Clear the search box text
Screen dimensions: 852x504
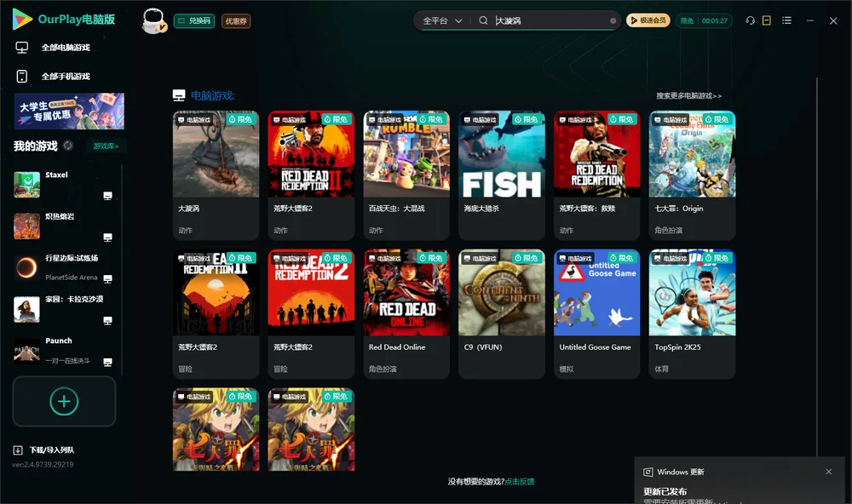(613, 21)
